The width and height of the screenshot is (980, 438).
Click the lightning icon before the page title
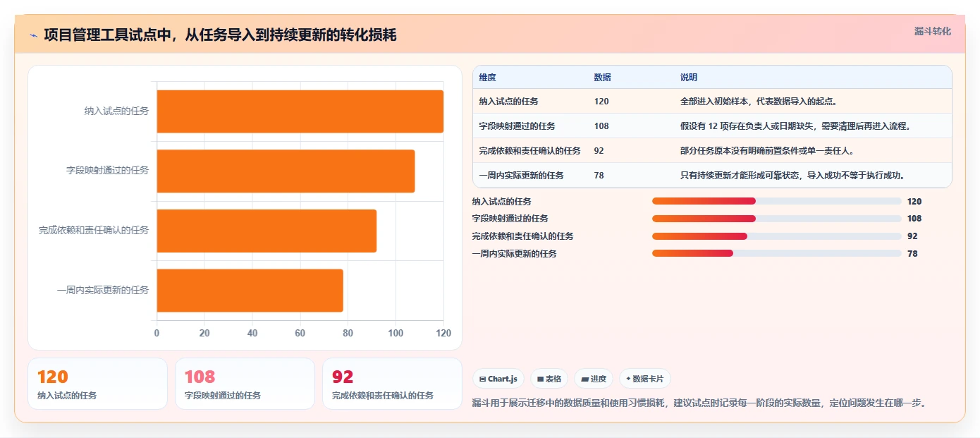click(x=33, y=35)
